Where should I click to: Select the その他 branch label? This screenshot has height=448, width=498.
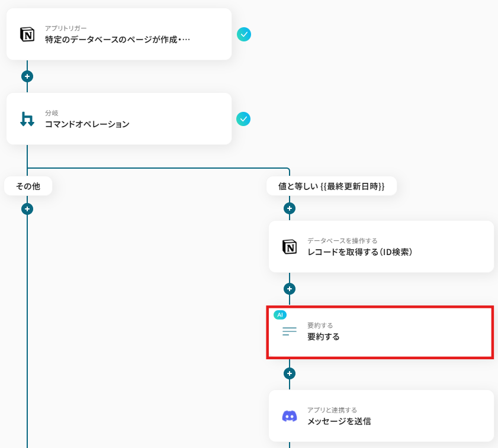28,186
